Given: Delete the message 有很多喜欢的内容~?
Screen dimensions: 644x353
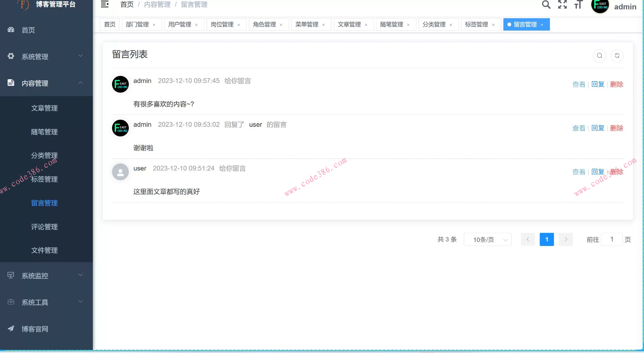Looking at the screenshot, I should (x=616, y=84).
